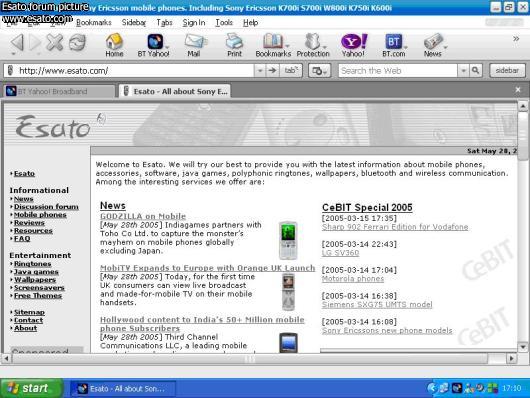
Task: Open the Free Themes link
Action: coord(38,296)
